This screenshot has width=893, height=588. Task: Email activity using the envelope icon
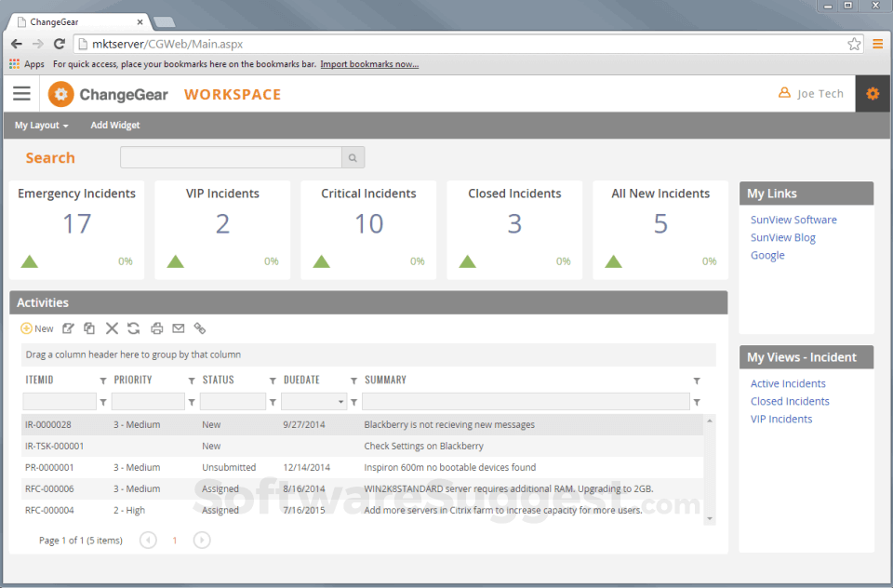point(178,328)
